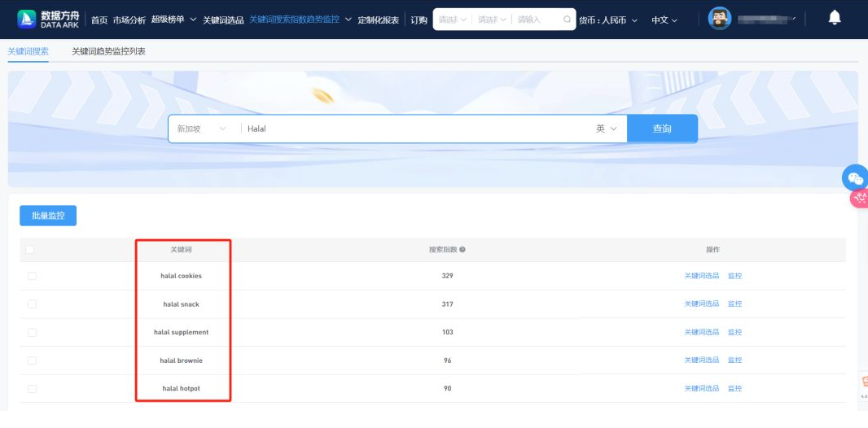Tick the checkbox for halal cookies
Image resolution: width=868 pixels, height=428 pixels.
[32, 276]
